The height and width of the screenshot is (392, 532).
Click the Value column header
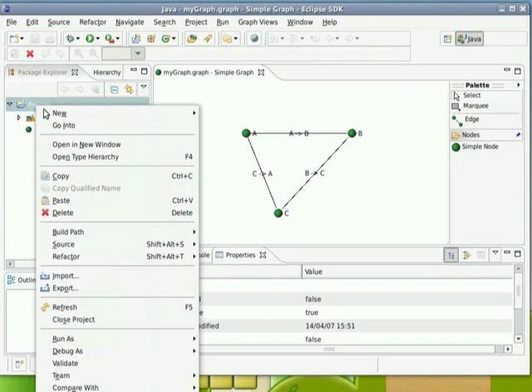(407, 272)
